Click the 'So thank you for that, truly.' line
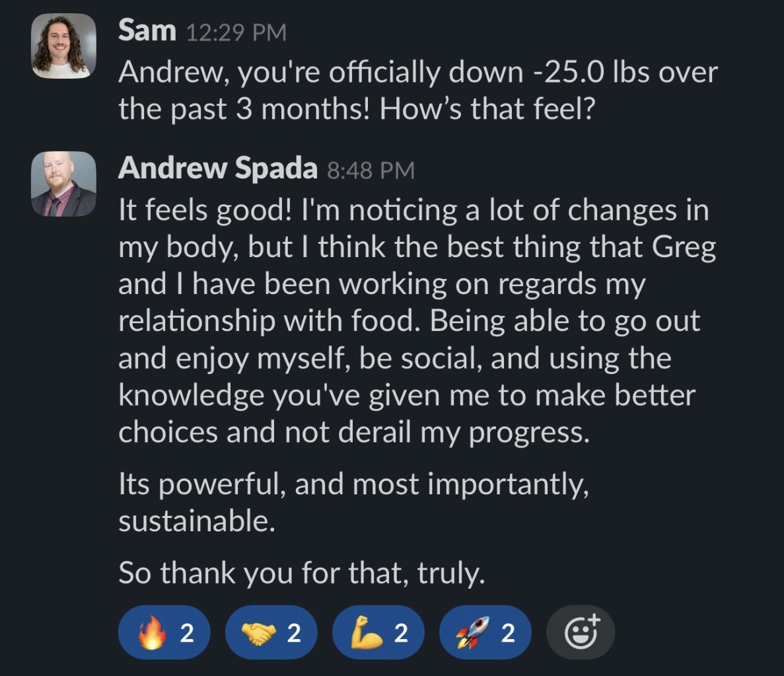Image resolution: width=784 pixels, height=676 pixels. pos(302,572)
